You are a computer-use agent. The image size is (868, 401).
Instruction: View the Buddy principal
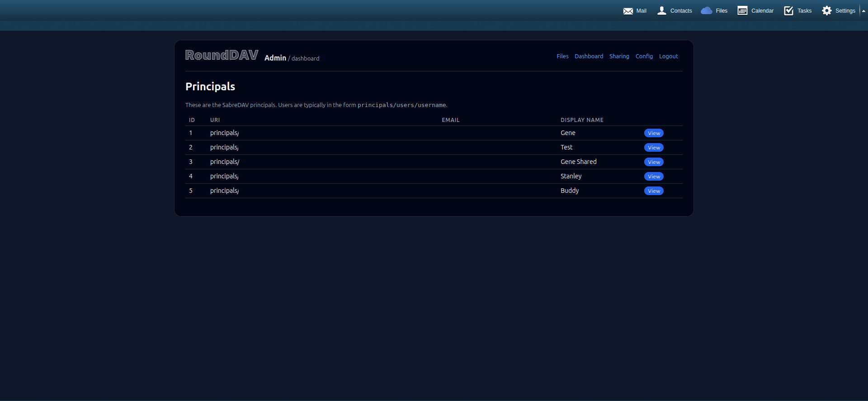pos(654,191)
